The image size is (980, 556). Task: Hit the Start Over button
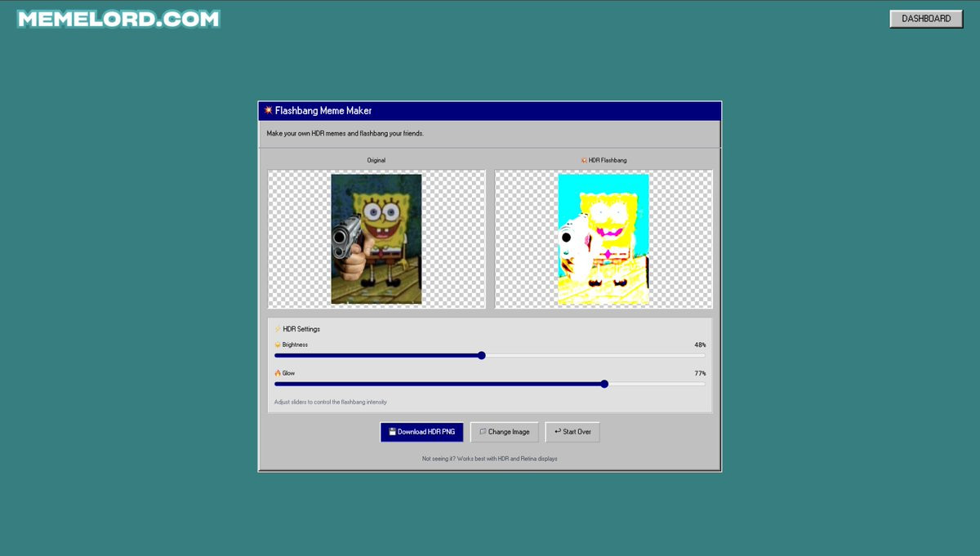click(572, 432)
